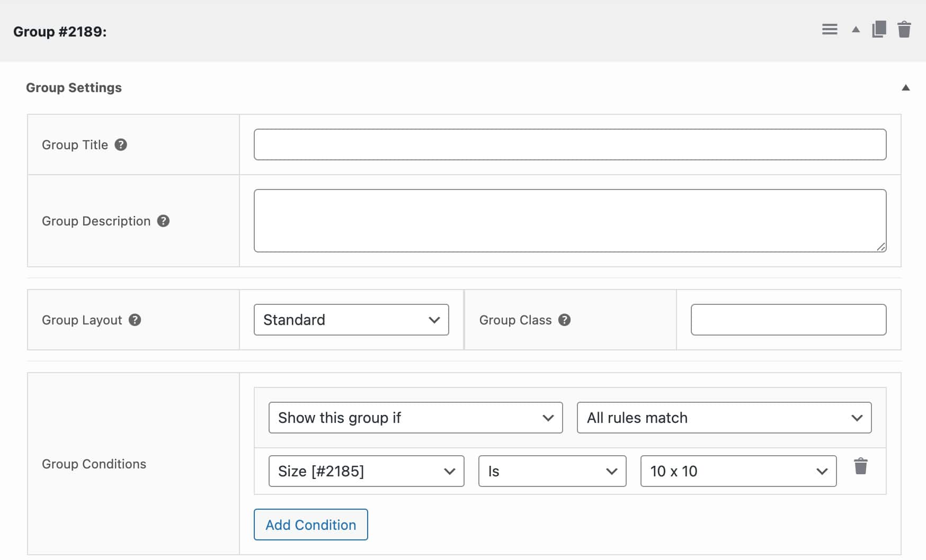Viewport: 926px width, 560px height.
Task: Open the Group Layout help tooltip icon
Action: point(134,320)
